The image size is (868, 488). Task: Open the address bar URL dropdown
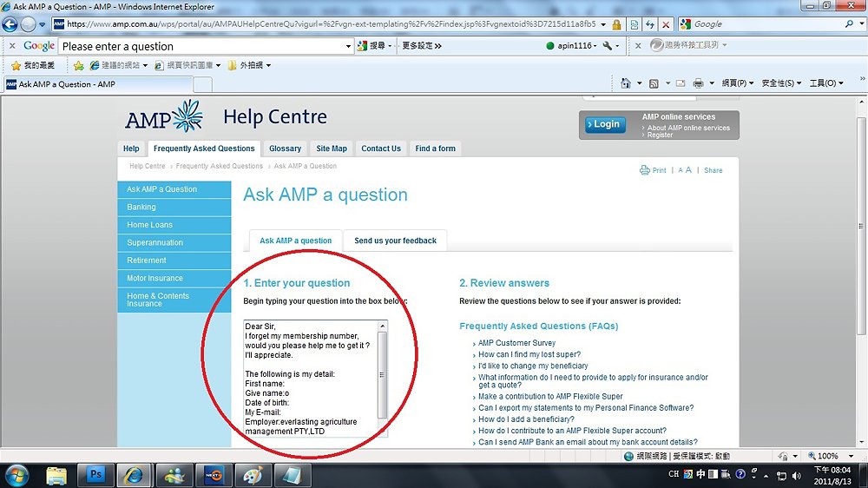(x=603, y=24)
